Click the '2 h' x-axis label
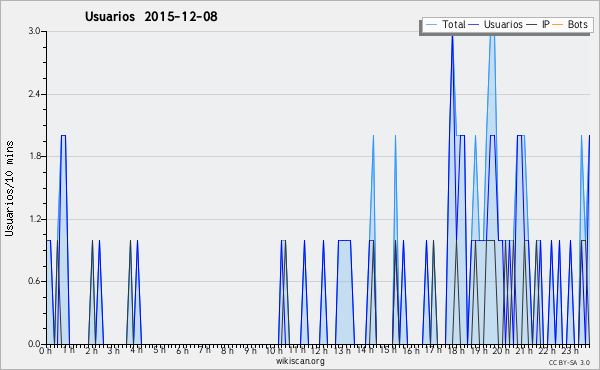Viewport: 600px width, 370px height. pyautogui.click(x=91, y=351)
